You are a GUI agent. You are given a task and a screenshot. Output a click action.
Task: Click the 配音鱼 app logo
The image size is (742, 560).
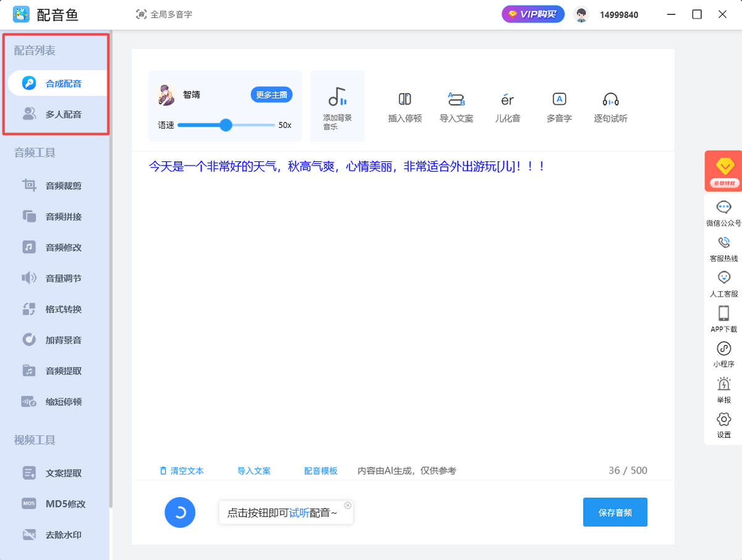pyautogui.click(x=22, y=14)
